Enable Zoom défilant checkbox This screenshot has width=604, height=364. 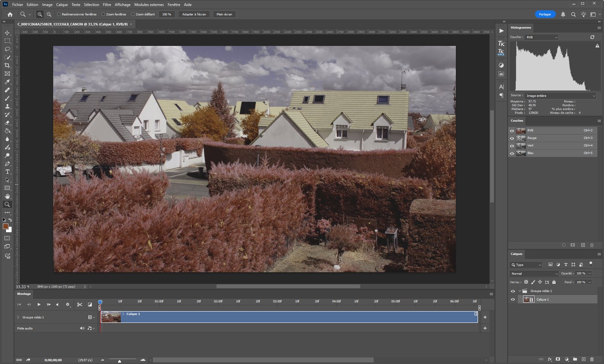133,14
